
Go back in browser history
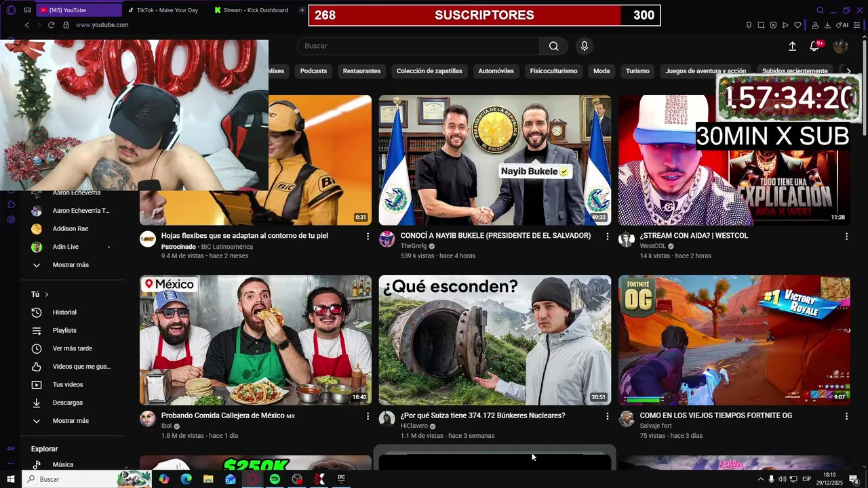(27, 25)
